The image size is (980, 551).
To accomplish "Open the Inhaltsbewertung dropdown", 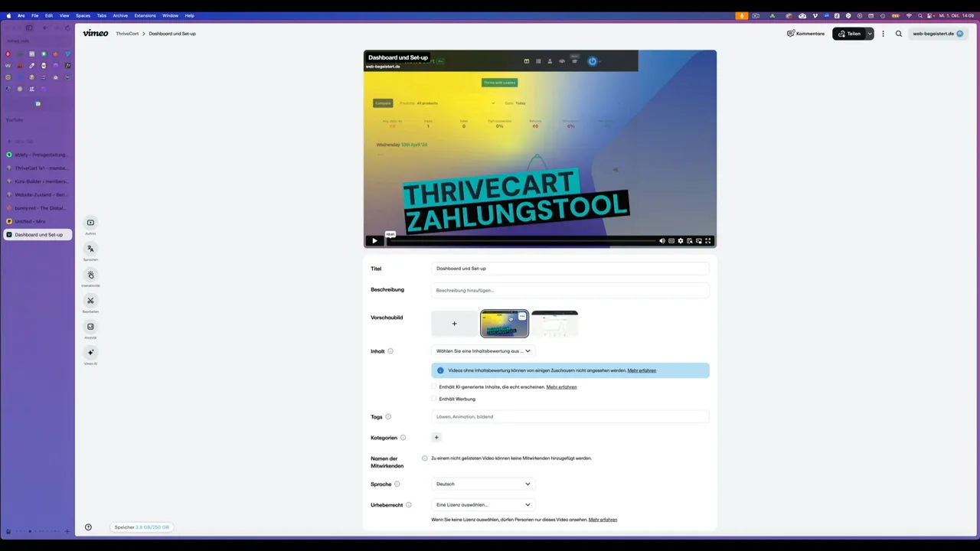I will [x=483, y=351].
